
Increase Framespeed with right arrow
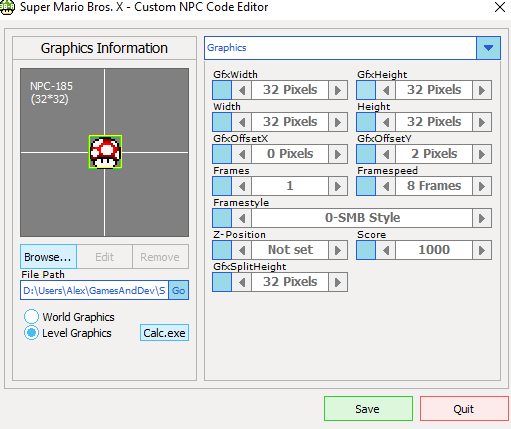[482, 186]
